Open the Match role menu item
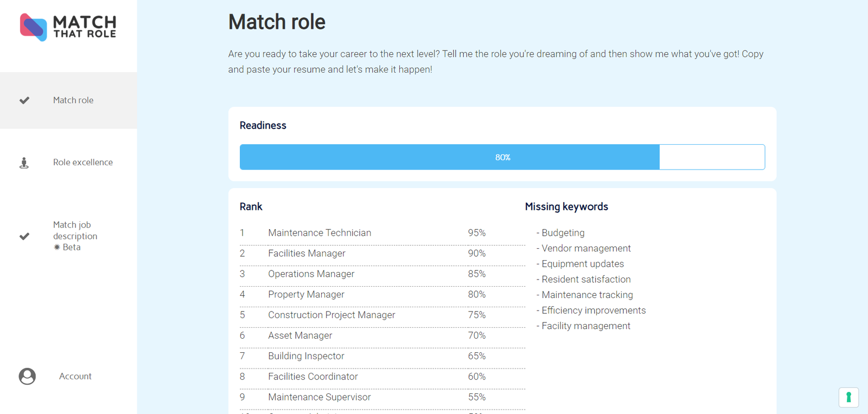This screenshot has width=868, height=414. [68, 100]
